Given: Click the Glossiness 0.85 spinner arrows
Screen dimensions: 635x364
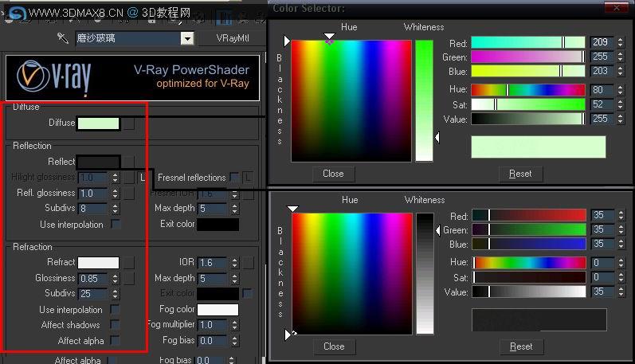Looking at the screenshot, I should (115, 279).
